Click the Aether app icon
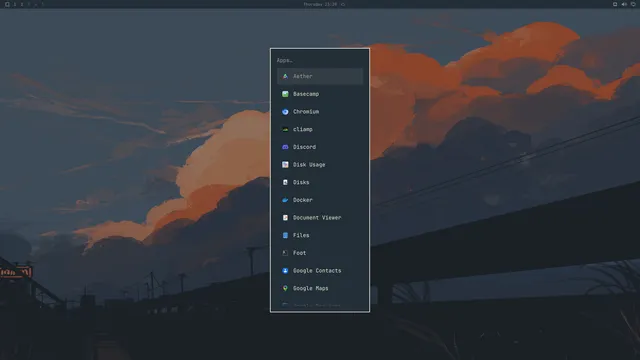 [285, 76]
